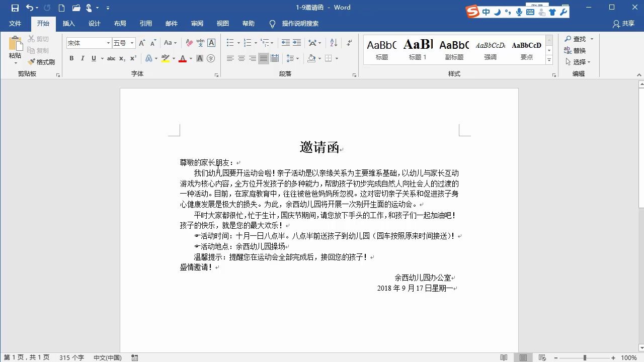Align the paragraph text right
The image size is (644, 362).
tap(253, 58)
